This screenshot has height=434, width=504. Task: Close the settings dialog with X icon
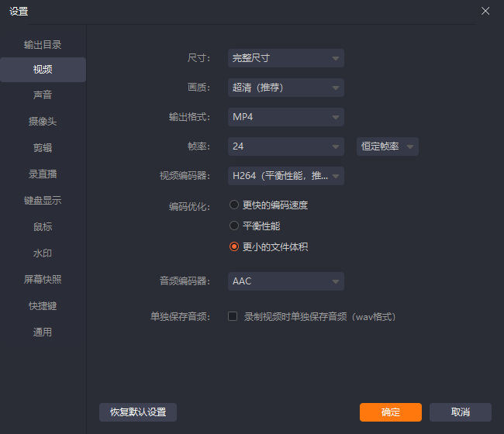point(485,11)
